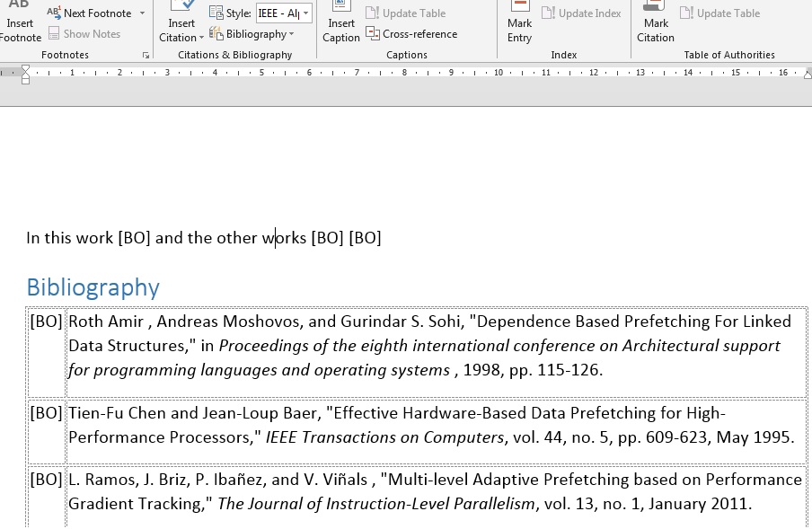Open the Bibliography dropdown
This screenshot has width=812, height=529.
[x=252, y=34]
